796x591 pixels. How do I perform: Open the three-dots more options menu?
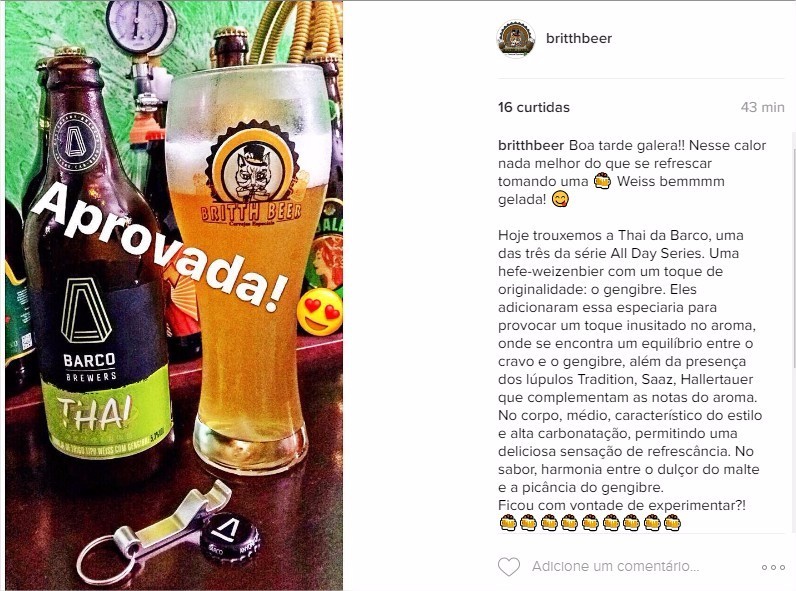(773, 567)
